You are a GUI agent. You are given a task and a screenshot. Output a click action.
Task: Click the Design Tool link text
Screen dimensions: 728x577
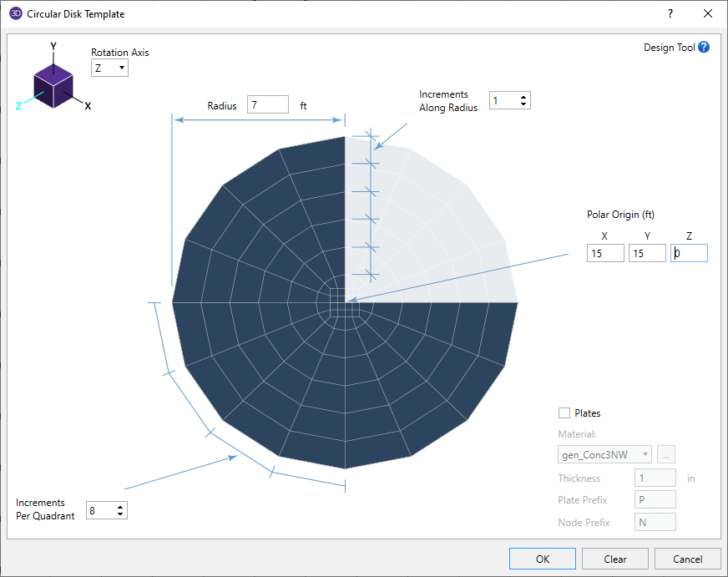pos(669,48)
